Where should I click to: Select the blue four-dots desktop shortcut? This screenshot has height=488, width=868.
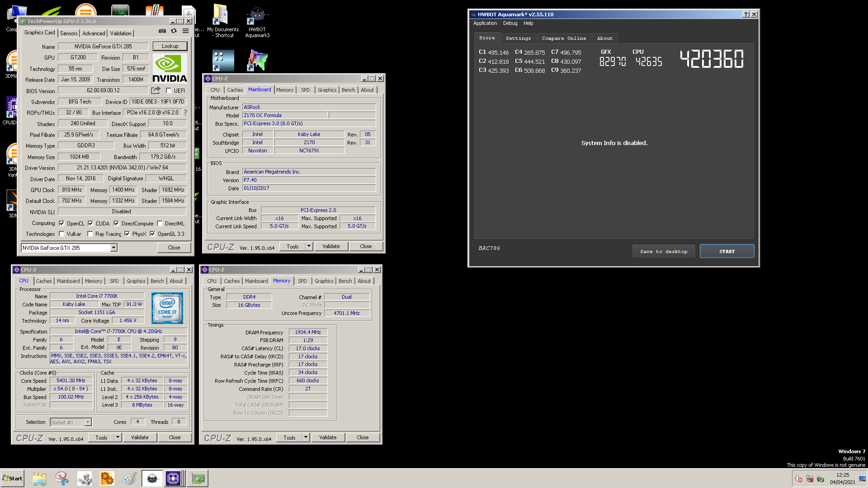coord(223,61)
